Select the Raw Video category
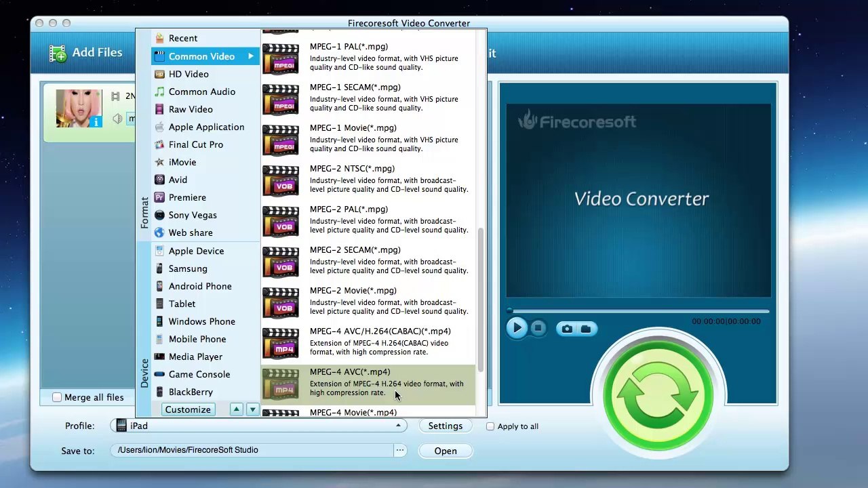The height and width of the screenshot is (488, 868). (x=205, y=109)
